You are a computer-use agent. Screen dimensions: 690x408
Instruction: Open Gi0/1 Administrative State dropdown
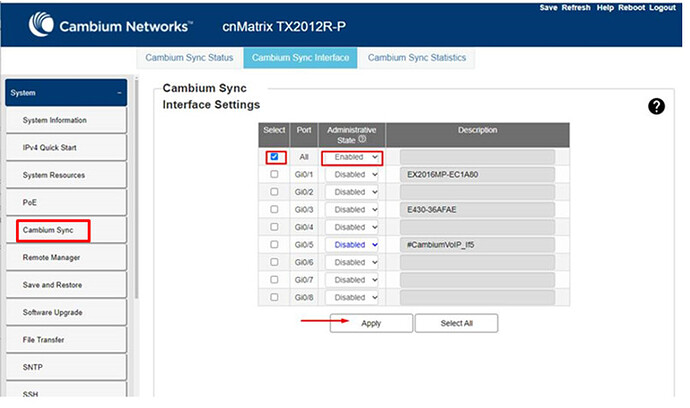click(352, 175)
